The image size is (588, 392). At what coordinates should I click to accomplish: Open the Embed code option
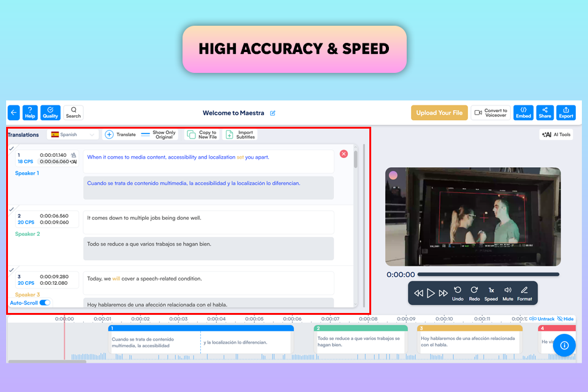(523, 113)
